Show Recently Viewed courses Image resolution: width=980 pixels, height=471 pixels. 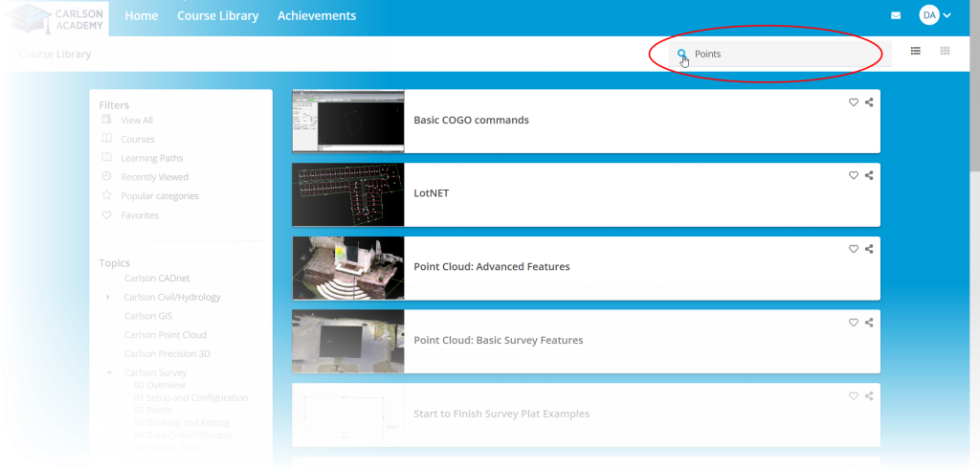point(154,177)
